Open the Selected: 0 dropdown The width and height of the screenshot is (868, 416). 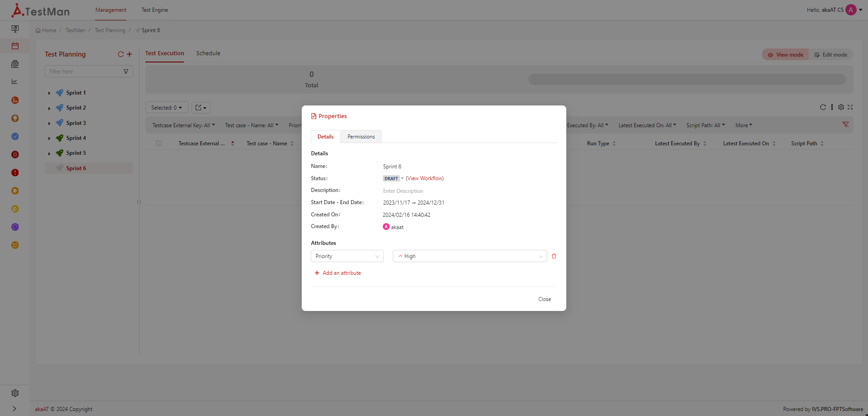(x=167, y=108)
